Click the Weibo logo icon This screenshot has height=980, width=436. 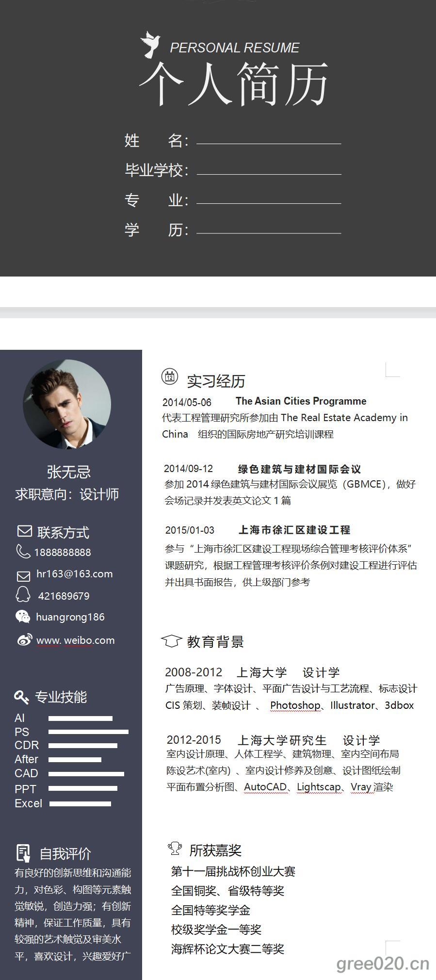tap(25, 640)
